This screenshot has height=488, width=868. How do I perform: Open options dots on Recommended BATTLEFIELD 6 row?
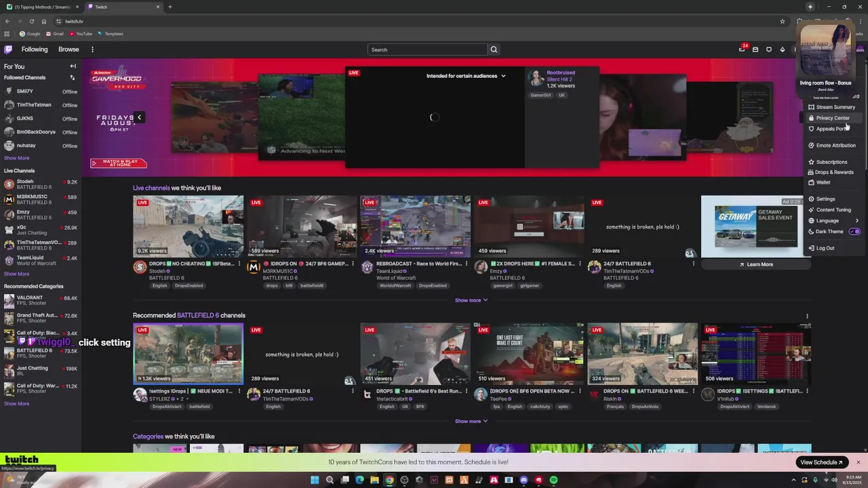(807, 316)
